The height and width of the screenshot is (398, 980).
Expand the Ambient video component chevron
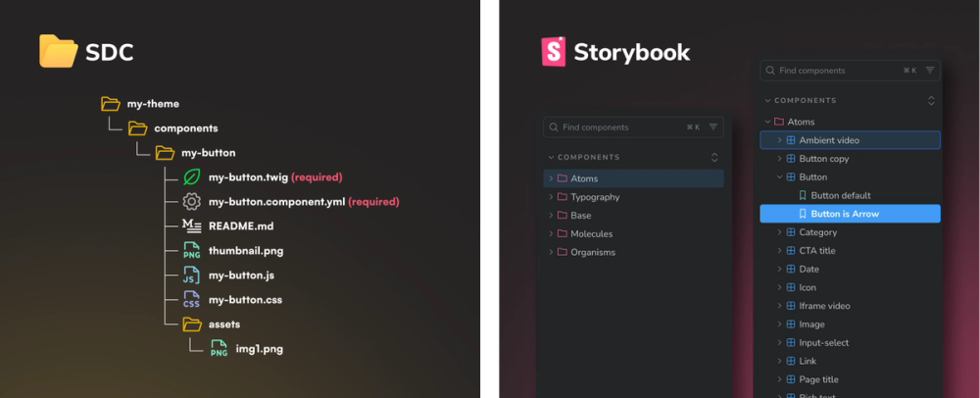click(779, 140)
